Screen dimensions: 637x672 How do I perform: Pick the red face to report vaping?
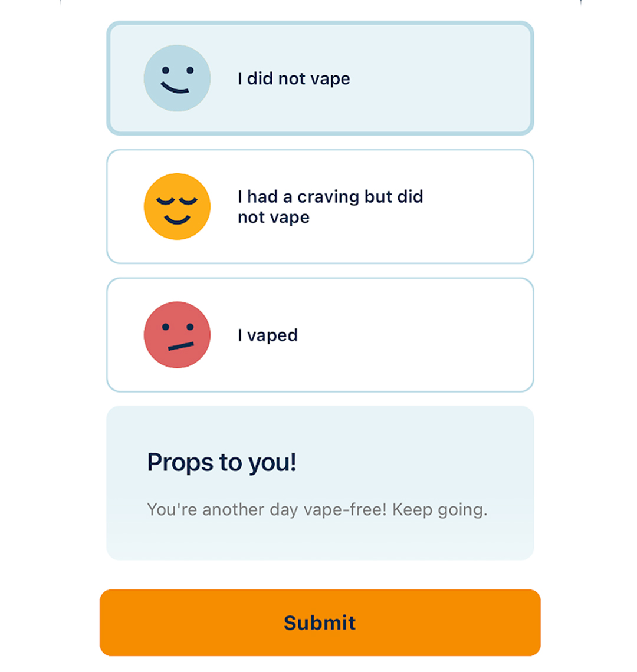click(177, 334)
